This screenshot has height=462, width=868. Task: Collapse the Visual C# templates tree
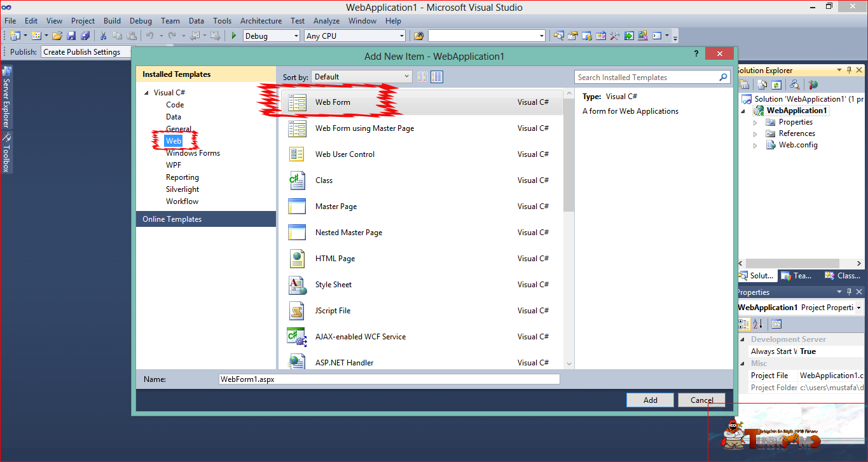pos(146,93)
